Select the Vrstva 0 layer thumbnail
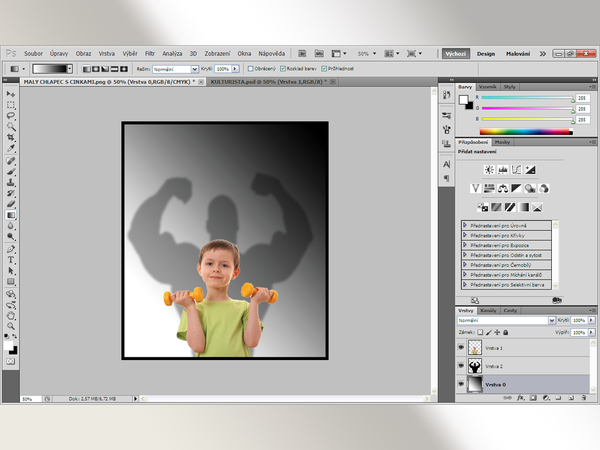 point(475,385)
